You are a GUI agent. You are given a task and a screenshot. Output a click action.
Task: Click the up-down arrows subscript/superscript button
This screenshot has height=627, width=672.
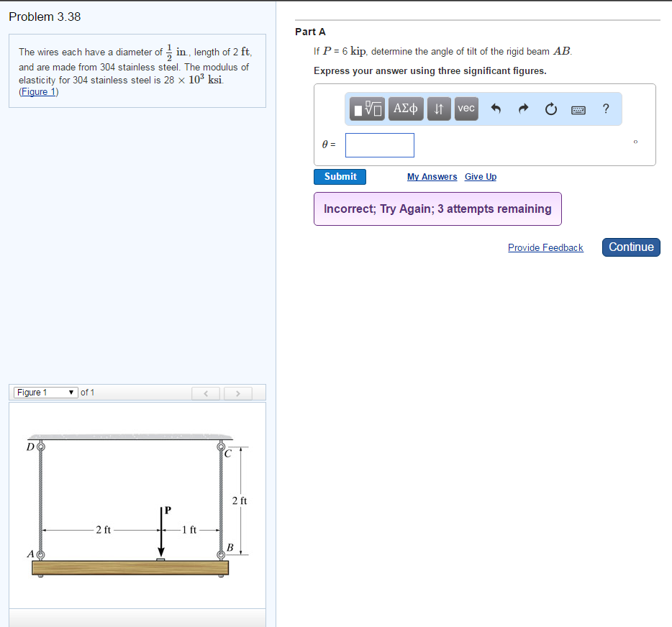click(438, 109)
